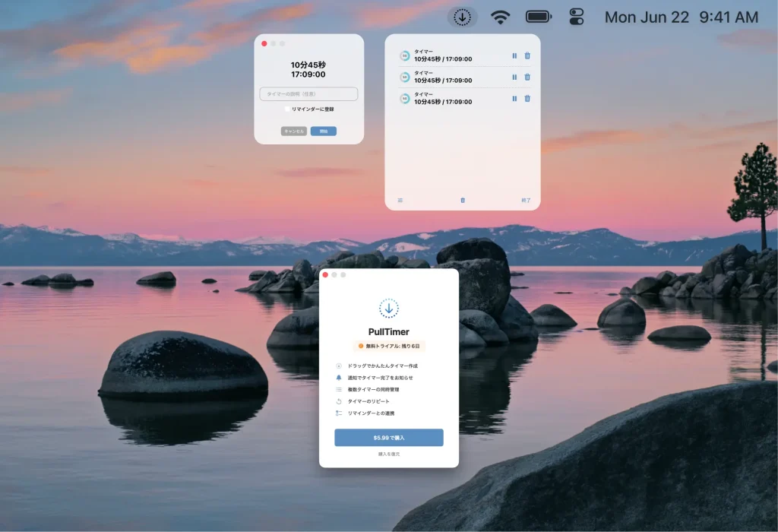The height and width of the screenshot is (532, 778).
Task: Click the timer description input field
Action: pyautogui.click(x=308, y=94)
